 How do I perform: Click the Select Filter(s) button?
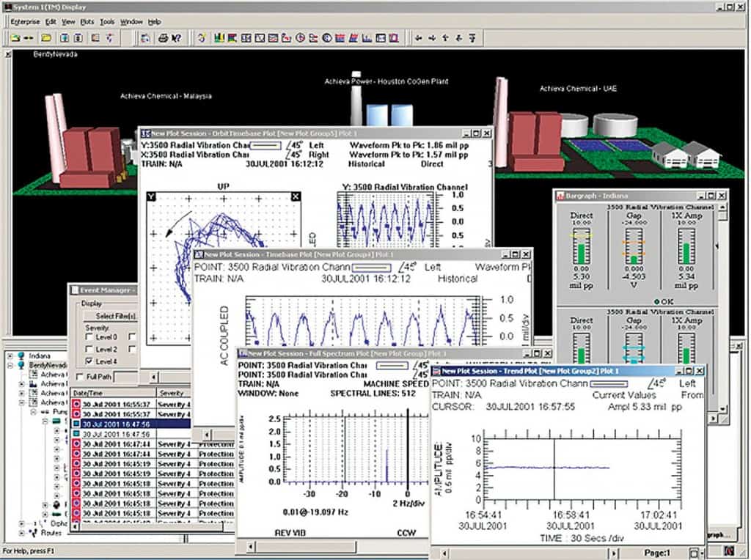(x=114, y=316)
